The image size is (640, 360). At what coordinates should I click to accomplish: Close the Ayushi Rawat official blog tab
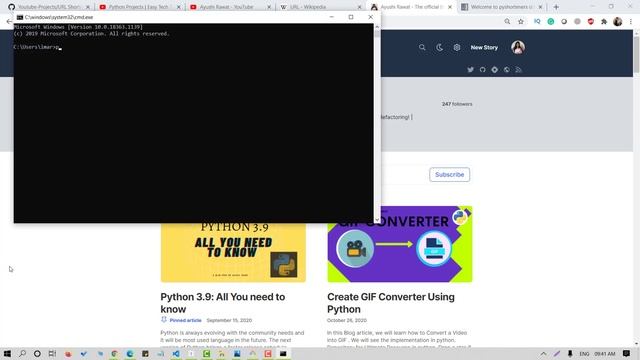pos(450,7)
